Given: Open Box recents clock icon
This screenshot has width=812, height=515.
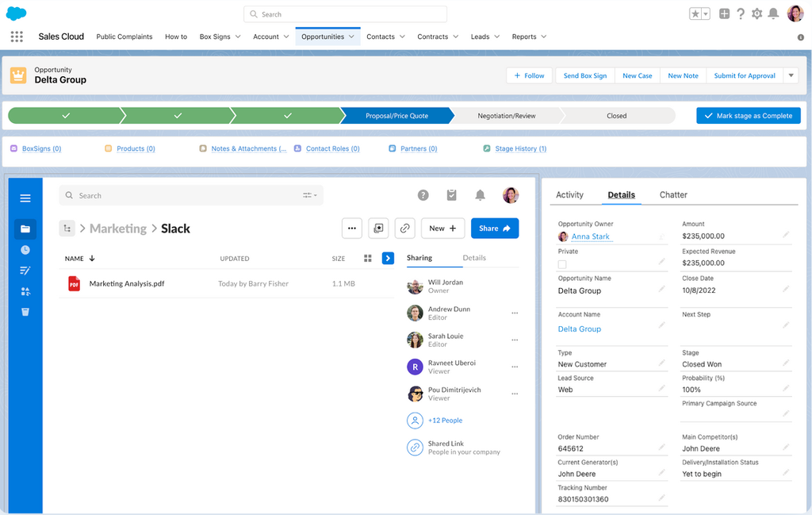Looking at the screenshot, I should (25, 250).
